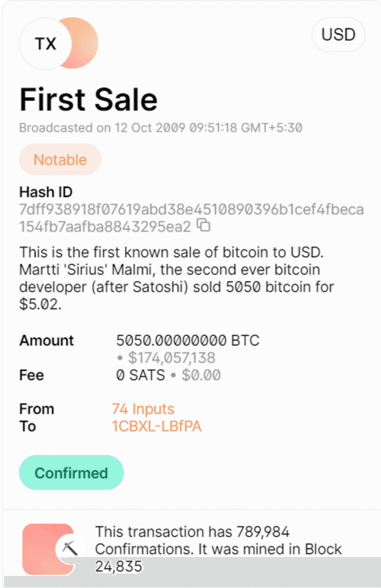Click the TX transaction icon
This screenshot has height=588, width=381.
47,44
